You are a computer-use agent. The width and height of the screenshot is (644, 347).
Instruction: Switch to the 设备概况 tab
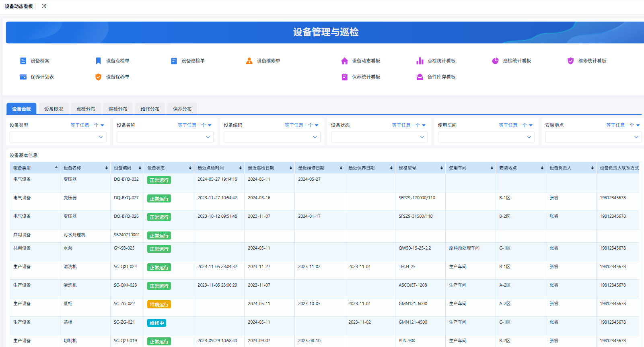click(53, 109)
